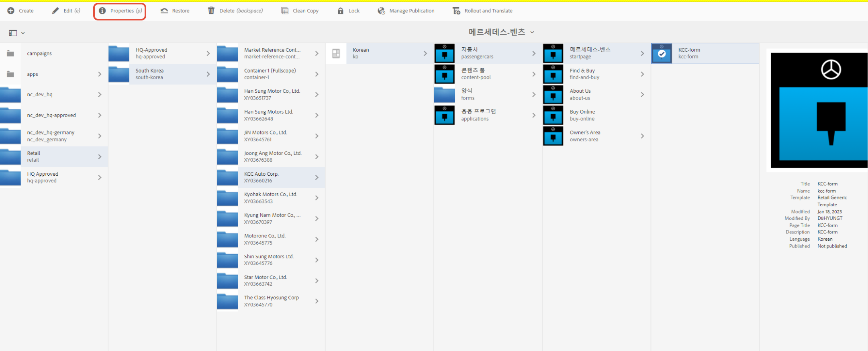The width and height of the screenshot is (868, 351).
Task: Click the nc_dev_hq blue folder icon
Action: pos(10,95)
